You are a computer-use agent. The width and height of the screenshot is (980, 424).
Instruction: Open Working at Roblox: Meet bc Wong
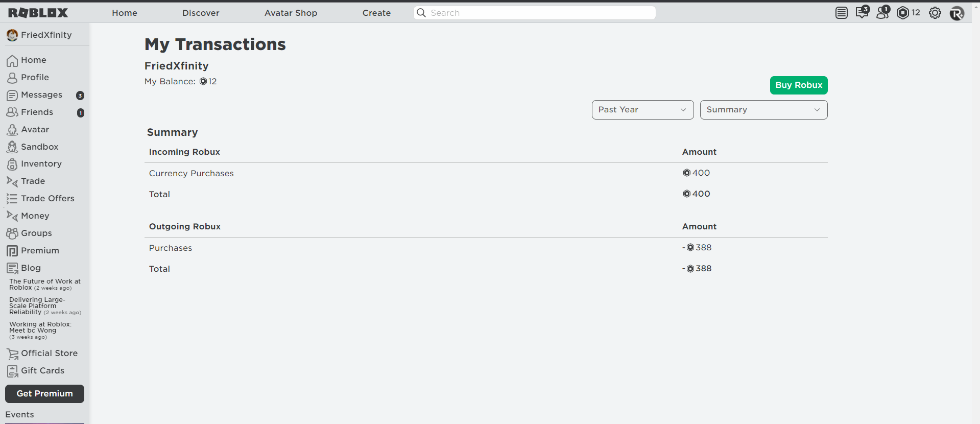coord(40,331)
